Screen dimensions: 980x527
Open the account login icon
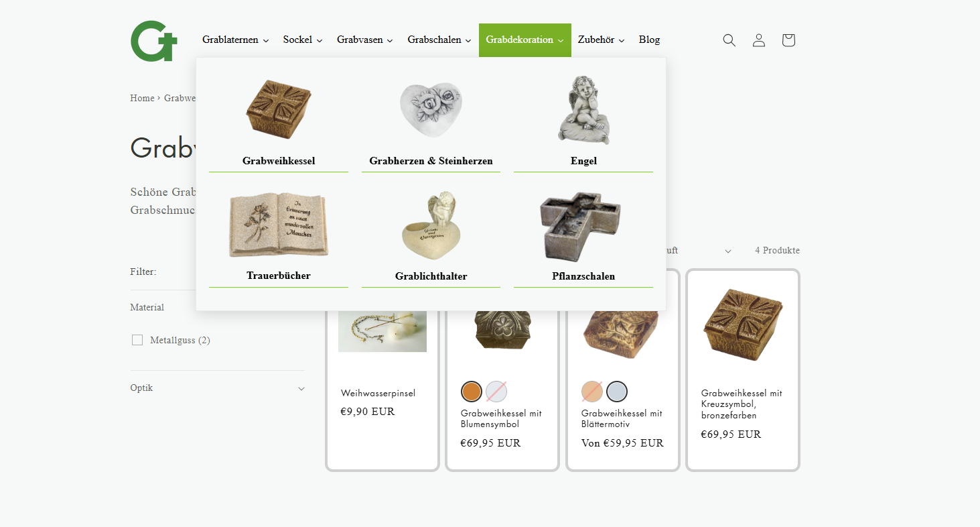click(x=758, y=40)
